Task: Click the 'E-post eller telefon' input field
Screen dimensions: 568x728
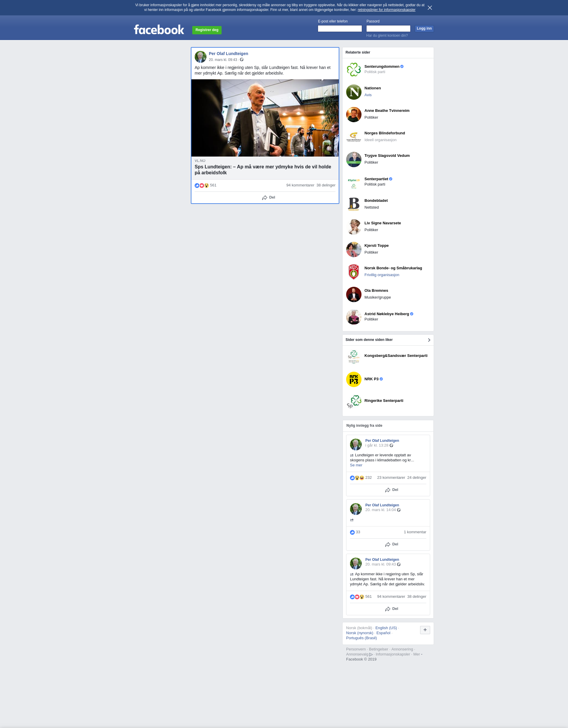Action: pos(339,29)
